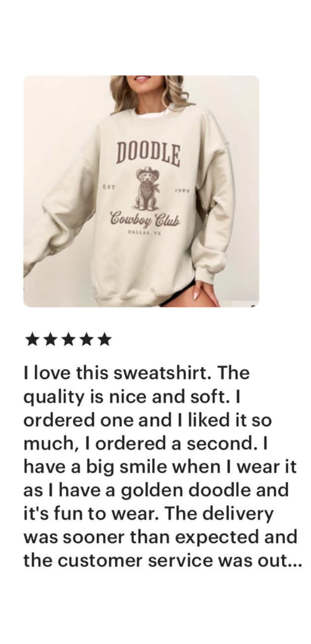The height and width of the screenshot is (644, 311).
Task: Click the cowboy dog graphic on sweatshirt
Action: 147,188
